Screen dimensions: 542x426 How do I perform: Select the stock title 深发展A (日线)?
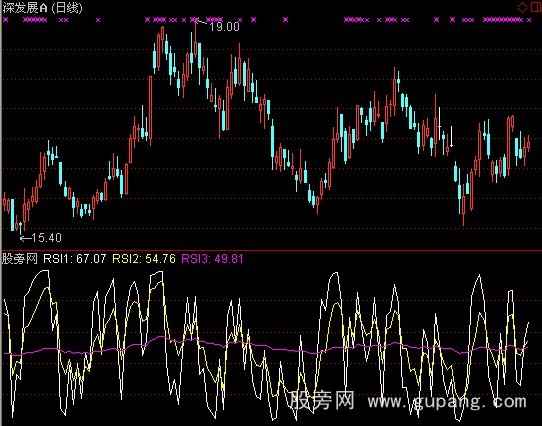pos(43,8)
